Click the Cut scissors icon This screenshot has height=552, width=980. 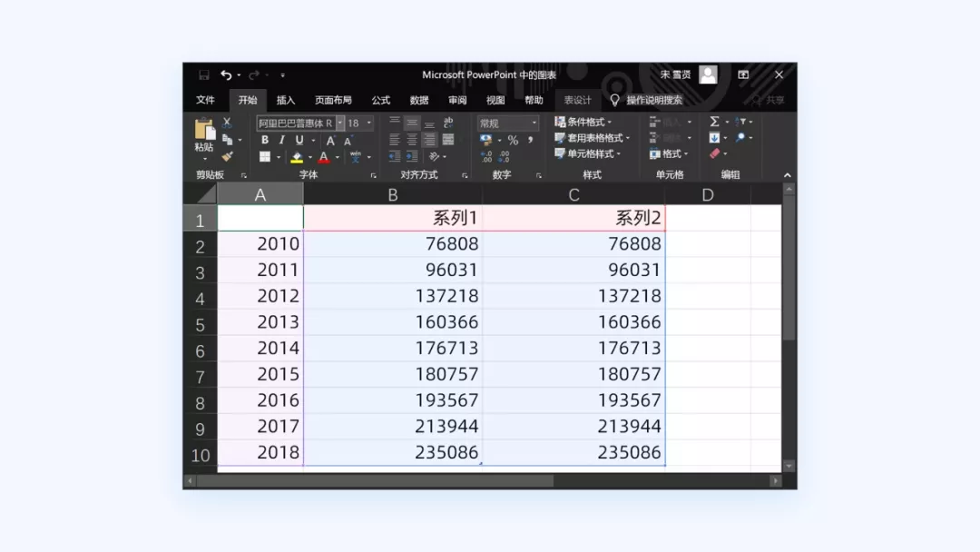[227, 123]
